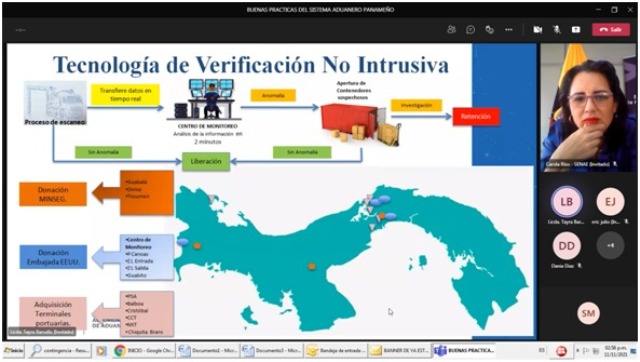
Task: Expand the +4 additional participants circle
Action: point(610,245)
